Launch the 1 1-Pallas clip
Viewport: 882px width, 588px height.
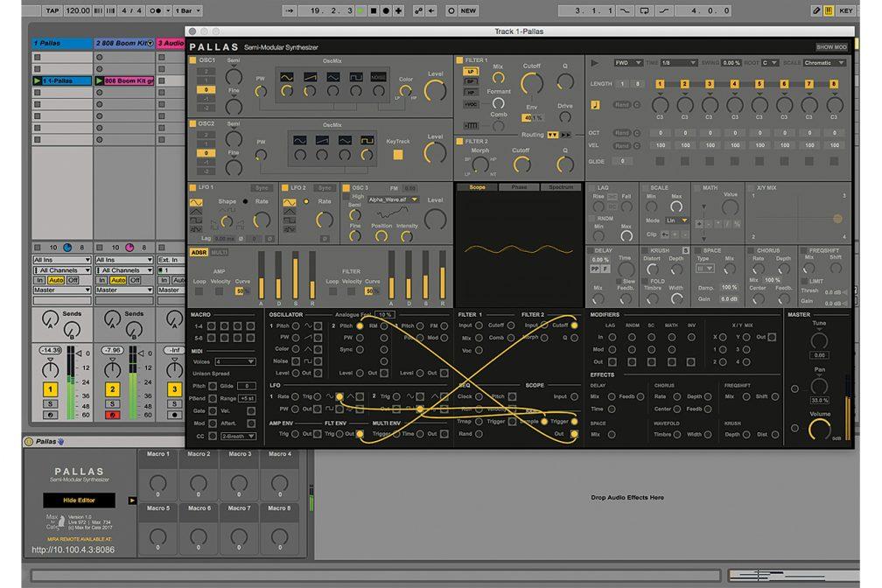pos(37,81)
